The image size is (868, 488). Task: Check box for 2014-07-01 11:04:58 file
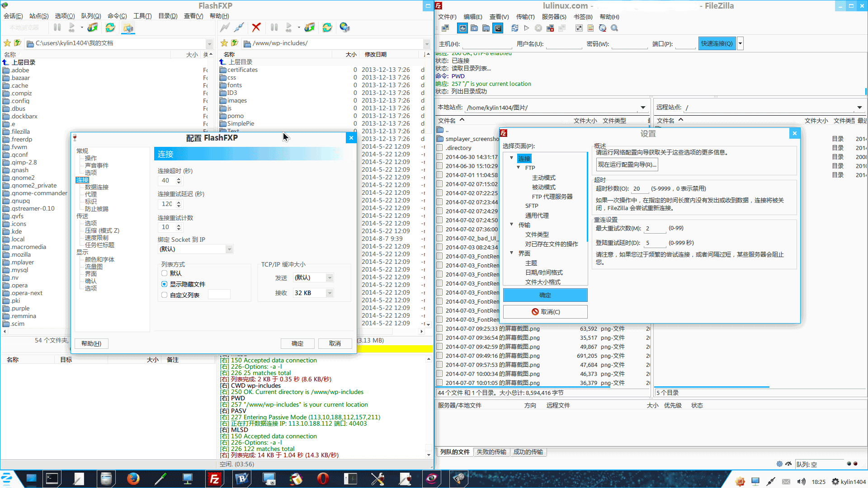click(x=440, y=175)
